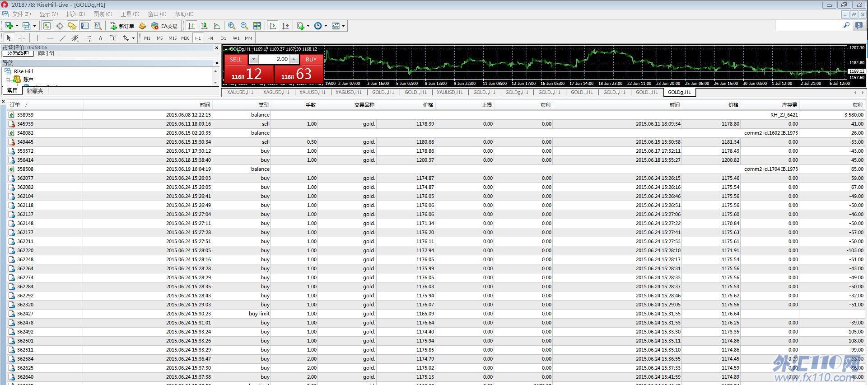This screenshot has width=868, height=385.
Task: Toggle chart shift
Action: pyautogui.click(x=285, y=26)
